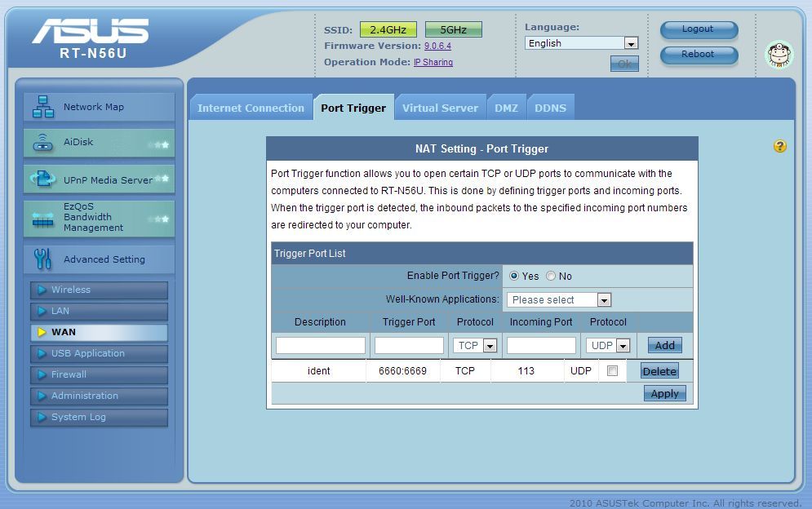Open the AiDisk icon in sidebar
Screen dimensions: 812x509
42,143
